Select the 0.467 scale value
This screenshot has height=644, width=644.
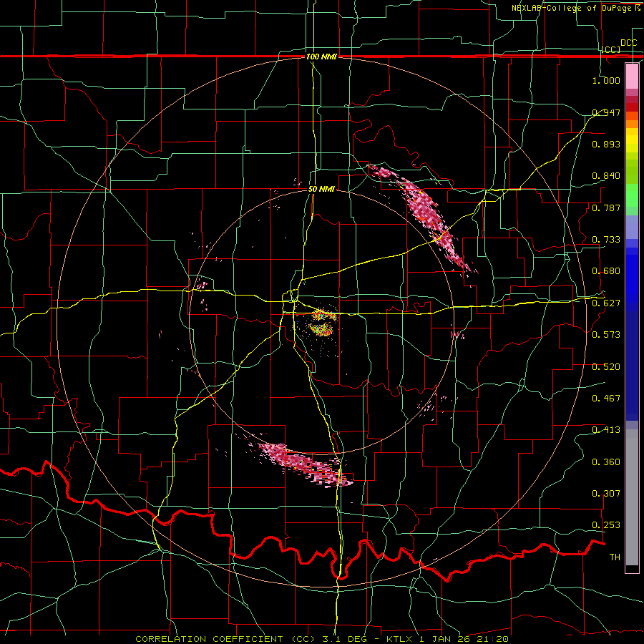606,399
